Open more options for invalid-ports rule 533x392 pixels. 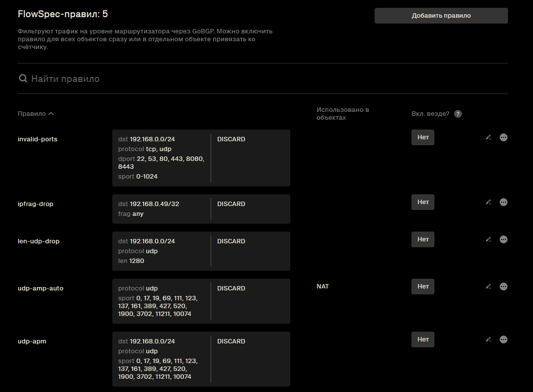[x=504, y=137]
